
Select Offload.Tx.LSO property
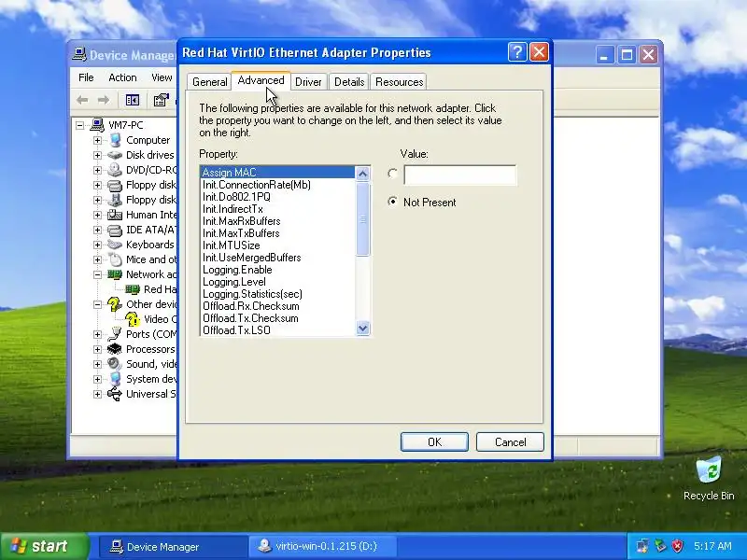[277, 330]
